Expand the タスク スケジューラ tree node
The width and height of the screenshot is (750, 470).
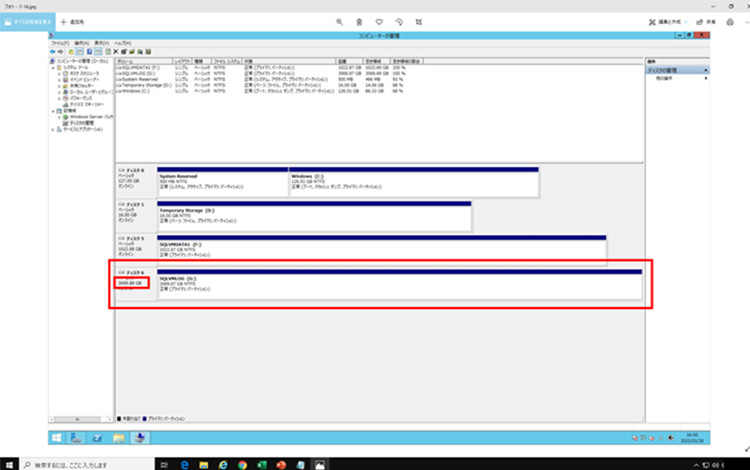60,74
